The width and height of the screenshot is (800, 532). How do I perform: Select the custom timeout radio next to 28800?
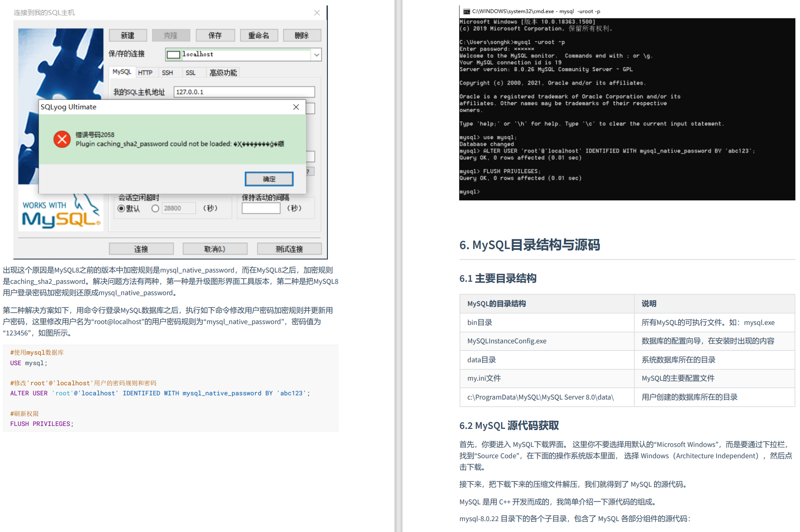click(155, 208)
